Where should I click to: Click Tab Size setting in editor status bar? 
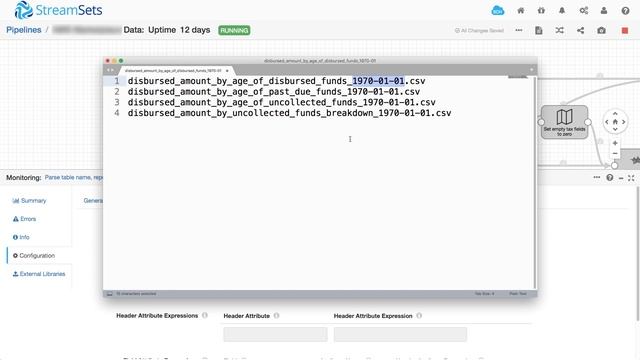[x=484, y=293]
